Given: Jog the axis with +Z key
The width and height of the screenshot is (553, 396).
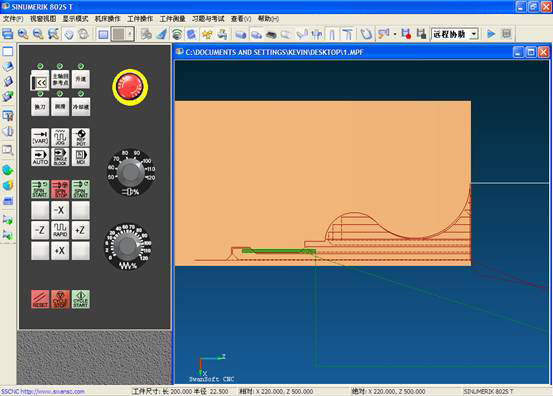Looking at the screenshot, I should coord(80,230).
